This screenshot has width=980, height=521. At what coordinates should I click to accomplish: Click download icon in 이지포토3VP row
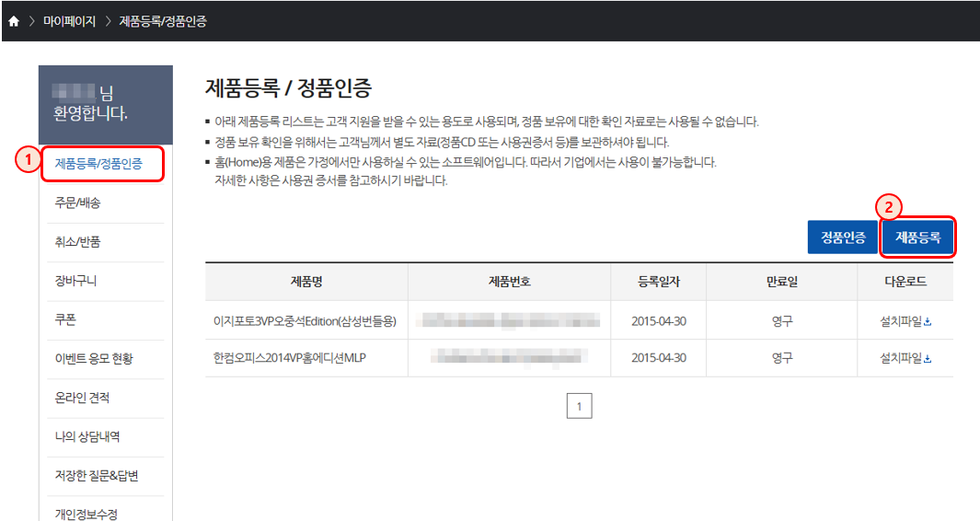(928, 322)
